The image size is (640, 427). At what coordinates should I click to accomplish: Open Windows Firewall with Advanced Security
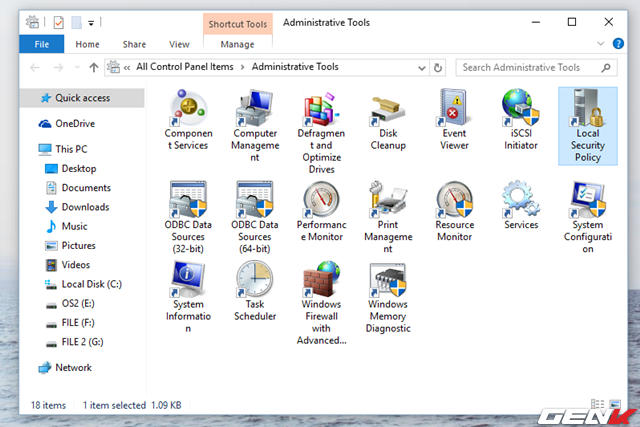[x=321, y=303]
